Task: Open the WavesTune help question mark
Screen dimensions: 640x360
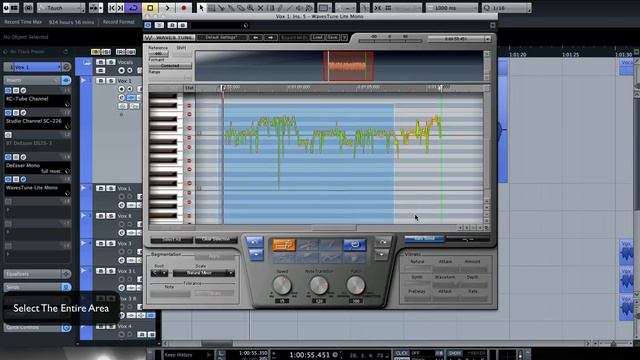Action: pyautogui.click(x=344, y=38)
